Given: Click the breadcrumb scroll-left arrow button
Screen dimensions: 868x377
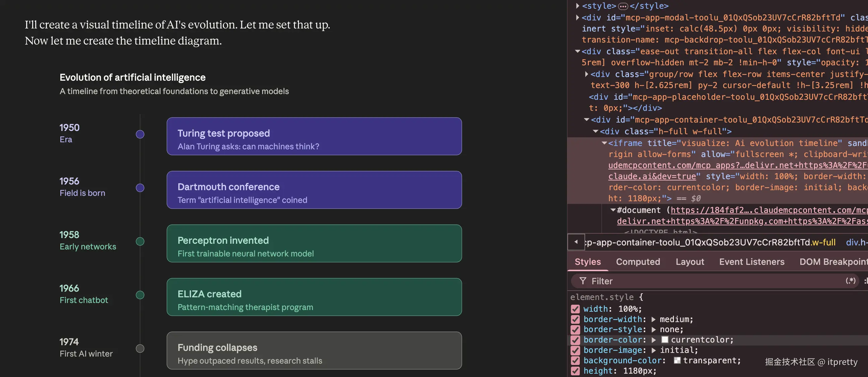Looking at the screenshot, I should coord(576,242).
